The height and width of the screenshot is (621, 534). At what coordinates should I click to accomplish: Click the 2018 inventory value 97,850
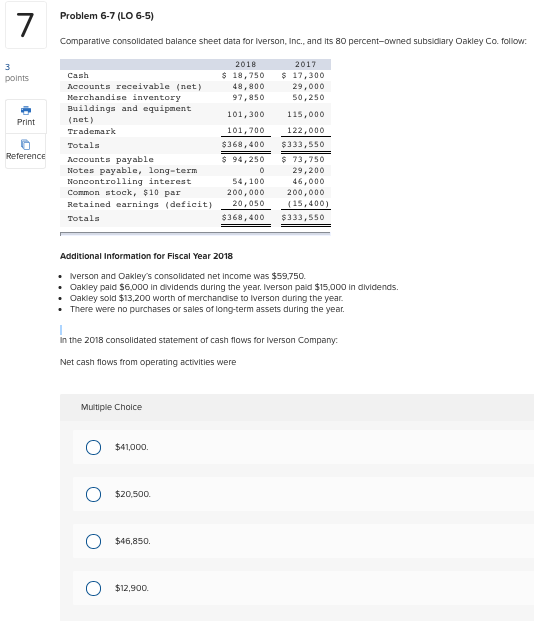(248, 97)
